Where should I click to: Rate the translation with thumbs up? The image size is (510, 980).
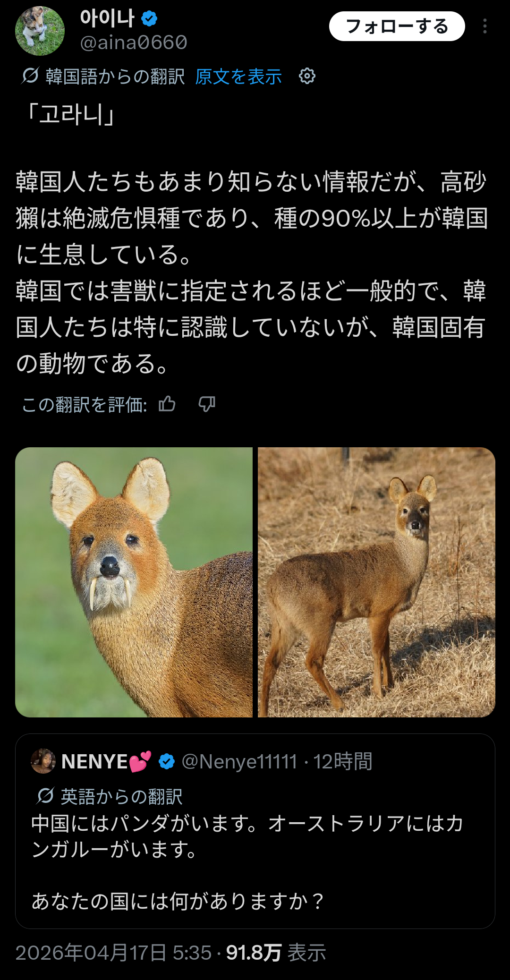167,404
